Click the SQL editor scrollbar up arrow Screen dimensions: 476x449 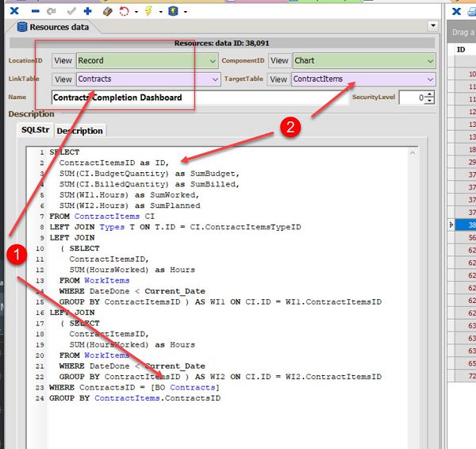(x=413, y=153)
